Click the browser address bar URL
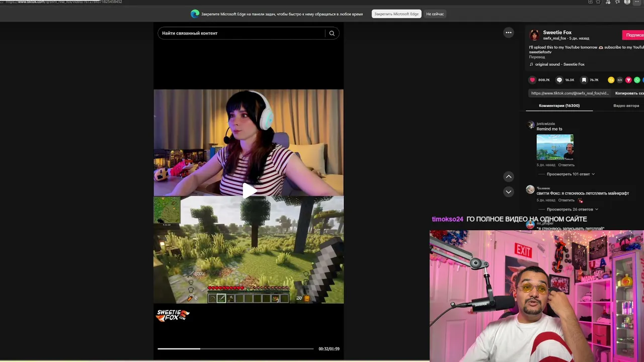The width and height of the screenshot is (644, 362). (x=63, y=2)
